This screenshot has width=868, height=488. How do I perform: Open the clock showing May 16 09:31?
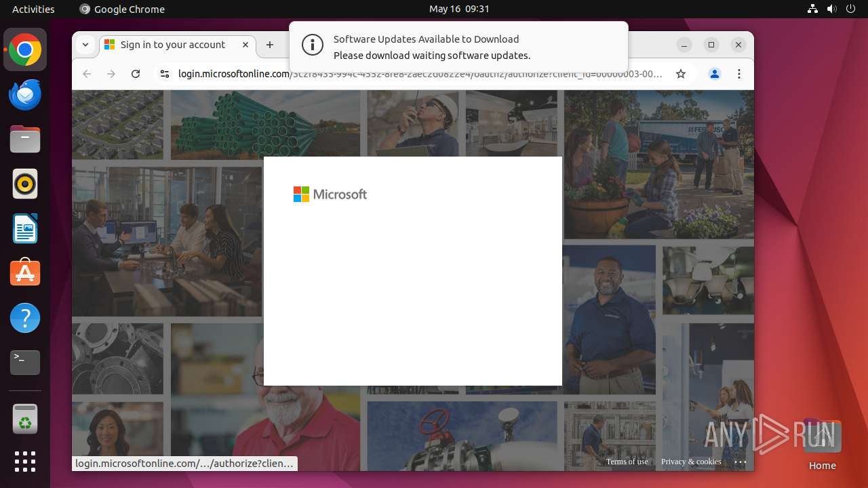tap(459, 9)
